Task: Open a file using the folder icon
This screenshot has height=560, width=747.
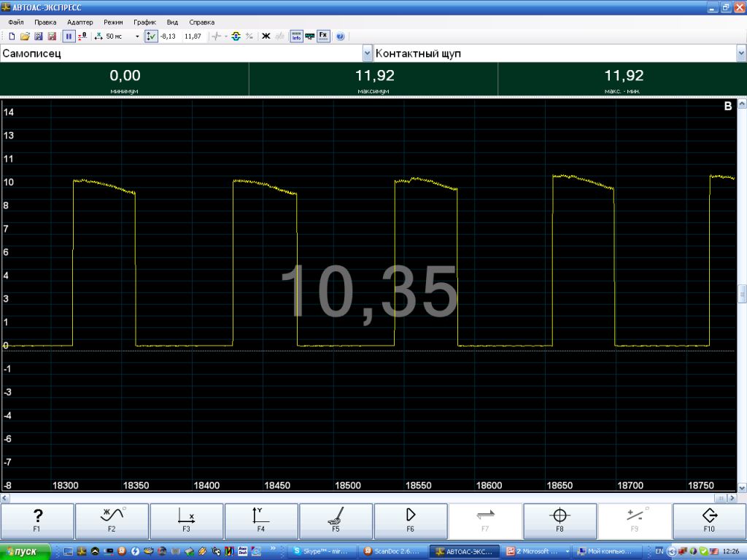Action: 25,36
